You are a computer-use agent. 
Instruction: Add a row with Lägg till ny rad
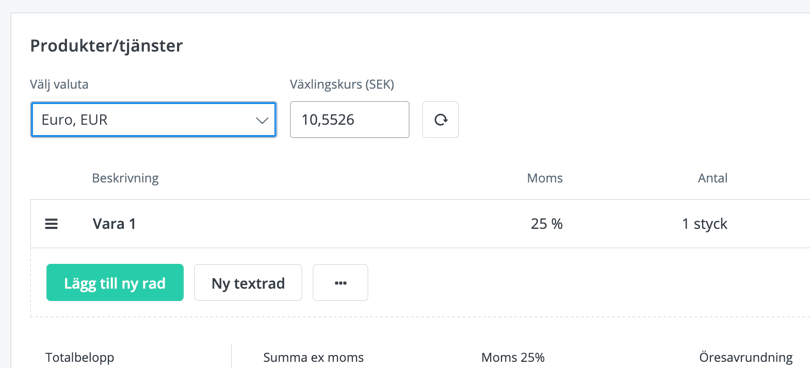click(x=115, y=282)
